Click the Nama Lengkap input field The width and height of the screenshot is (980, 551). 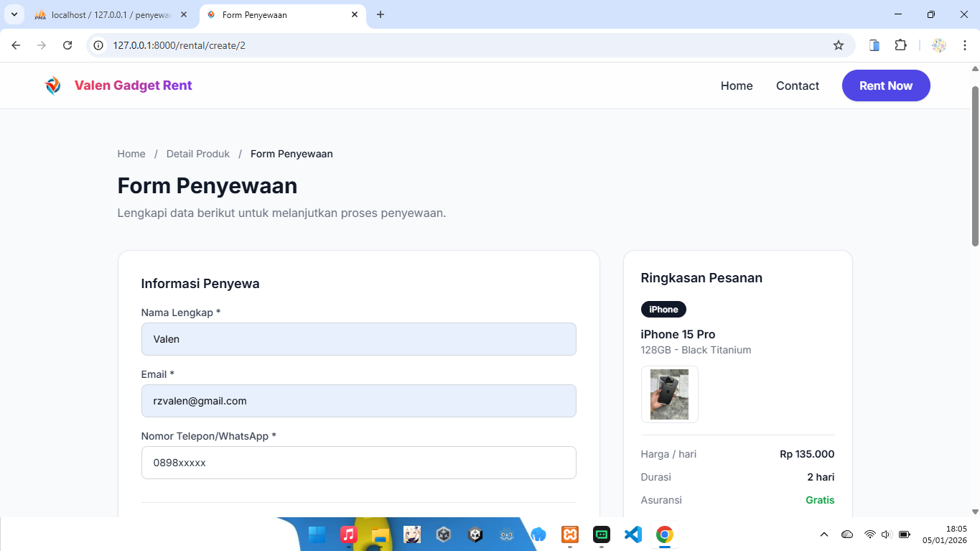(358, 339)
